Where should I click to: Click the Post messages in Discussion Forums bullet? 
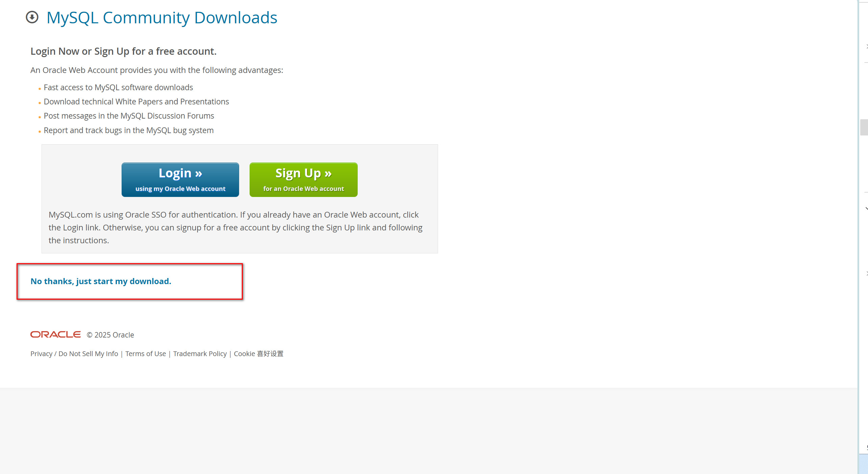pos(129,116)
